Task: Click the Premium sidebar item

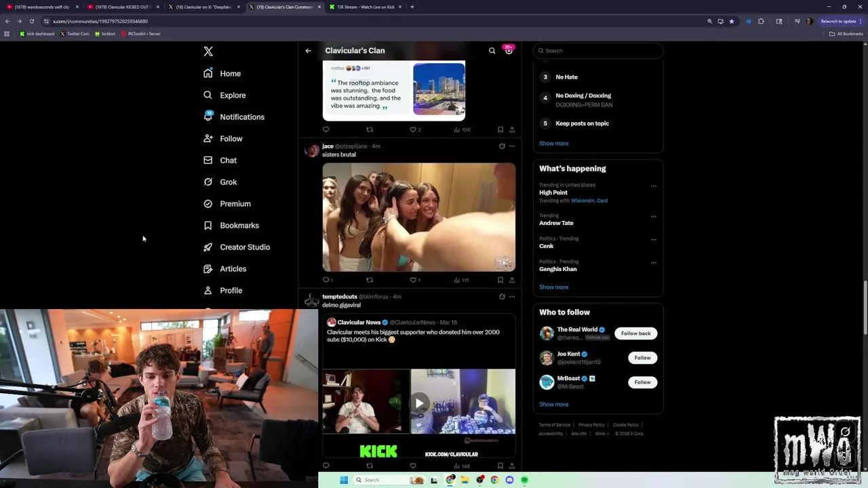Action: [x=227, y=203]
